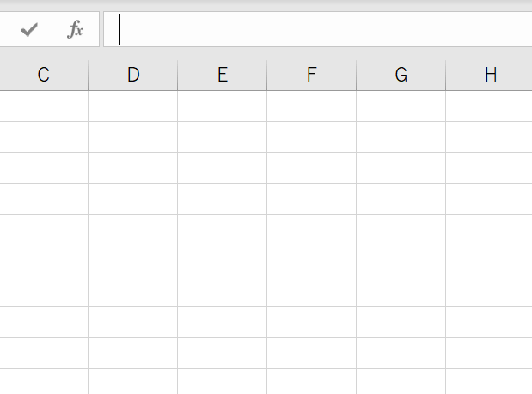The height and width of the screenshot is (394, 532).
Task: Select topmost visible cell in column G
Action: [x=401, y=106]
